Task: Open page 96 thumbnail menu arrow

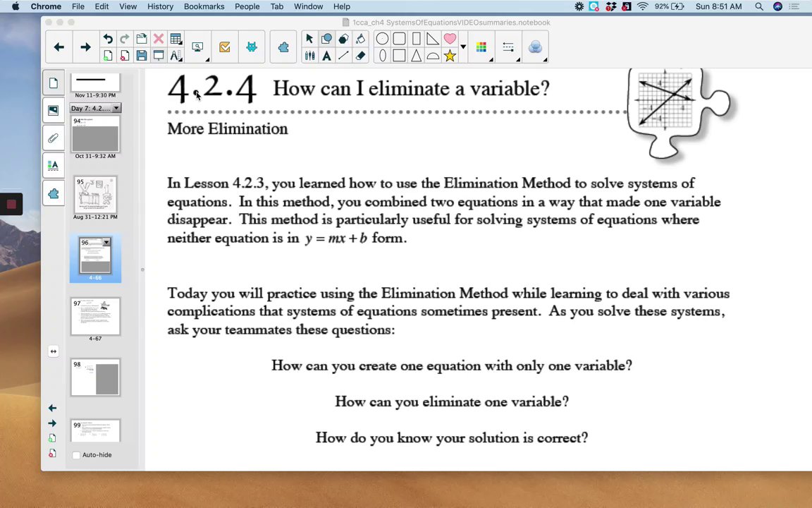Action: 106,242
